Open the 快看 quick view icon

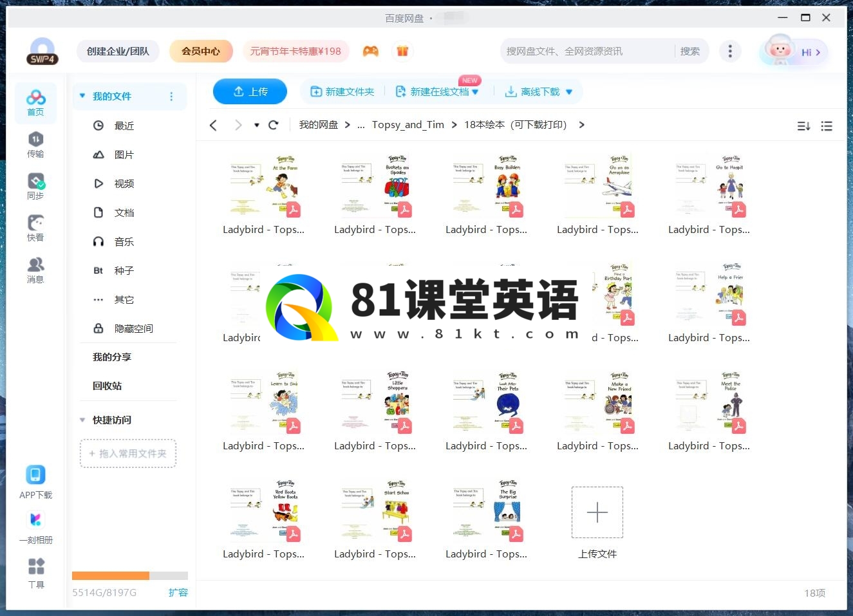[x=35, y=229]
